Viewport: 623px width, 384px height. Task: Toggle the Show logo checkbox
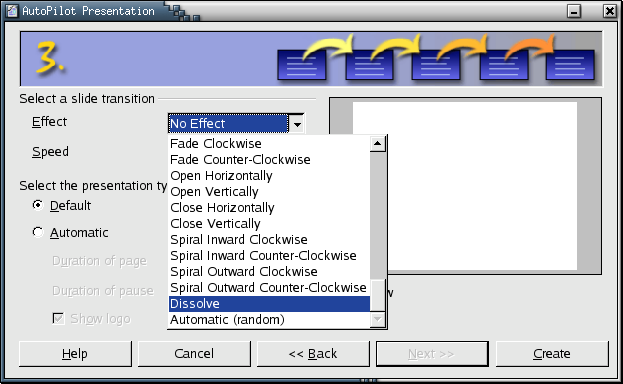pyautogui.click(x=58, y=318)
